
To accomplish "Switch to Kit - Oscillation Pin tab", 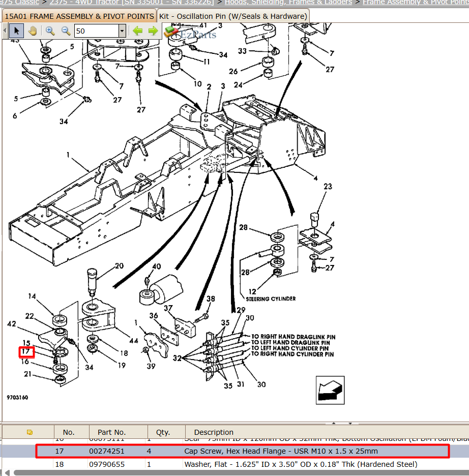I will pos(233,16).
